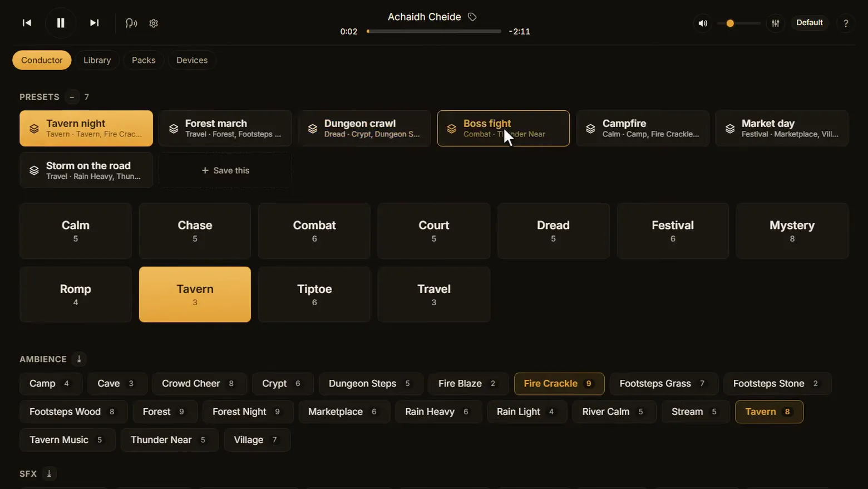Toggle off Fire Crackle ambience
868x489 pixels.
tap(559, 384)
